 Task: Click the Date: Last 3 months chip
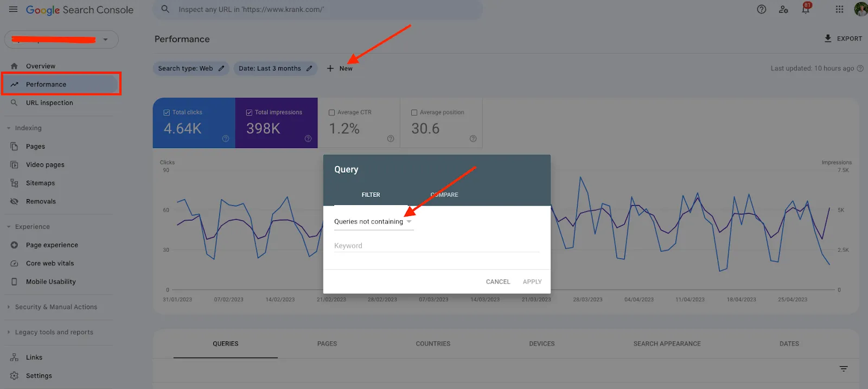pyautogui.click(x=275, y=68)
